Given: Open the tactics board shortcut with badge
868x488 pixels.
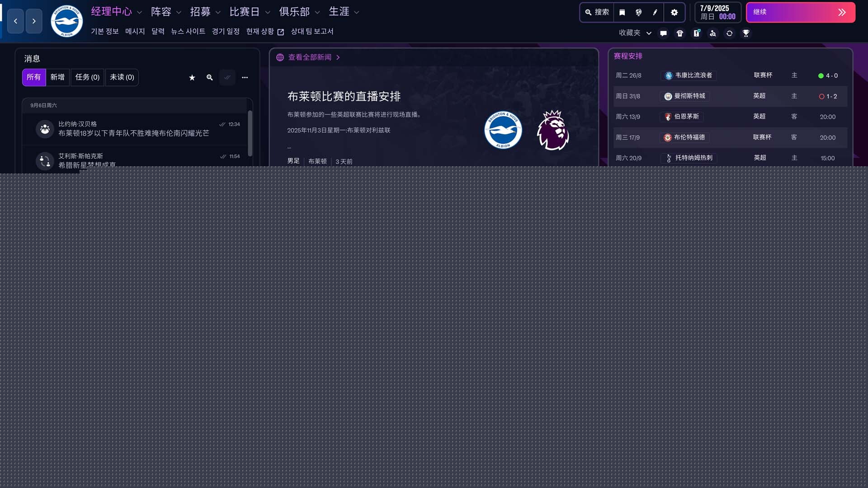Looking at the screenshot, I should tap(697, 33).
